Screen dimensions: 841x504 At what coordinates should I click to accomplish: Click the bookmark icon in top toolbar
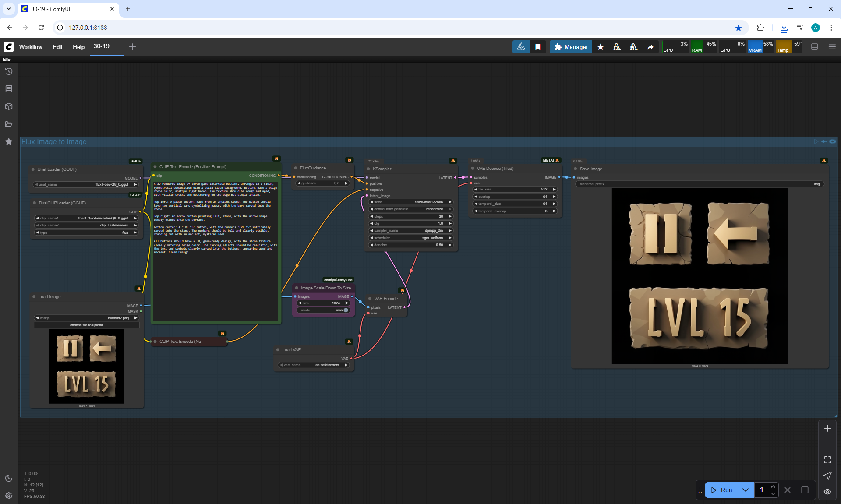tap(538, 47)
